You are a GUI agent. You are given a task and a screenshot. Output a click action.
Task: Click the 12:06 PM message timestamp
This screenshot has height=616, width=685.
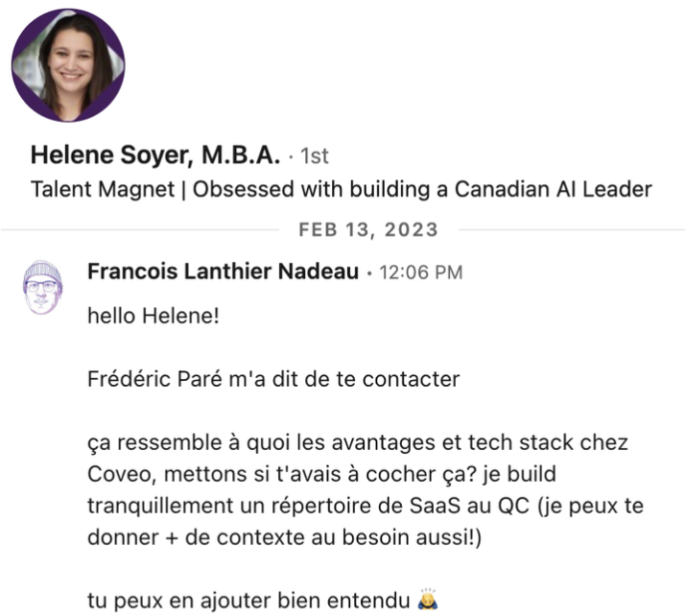tap(421, 272)
